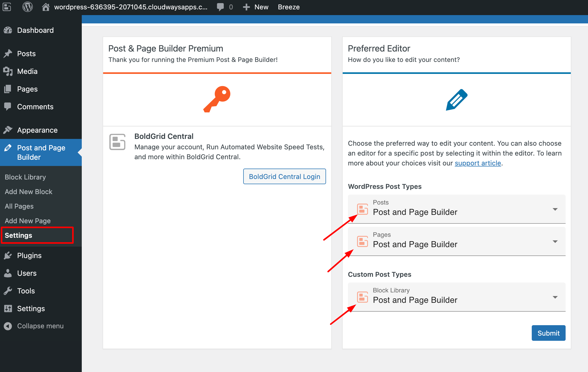The height and width of the screenshot is (372, 588).
Task: Click the BoldGrid icon at top-left corner
Action: [7, 7]
